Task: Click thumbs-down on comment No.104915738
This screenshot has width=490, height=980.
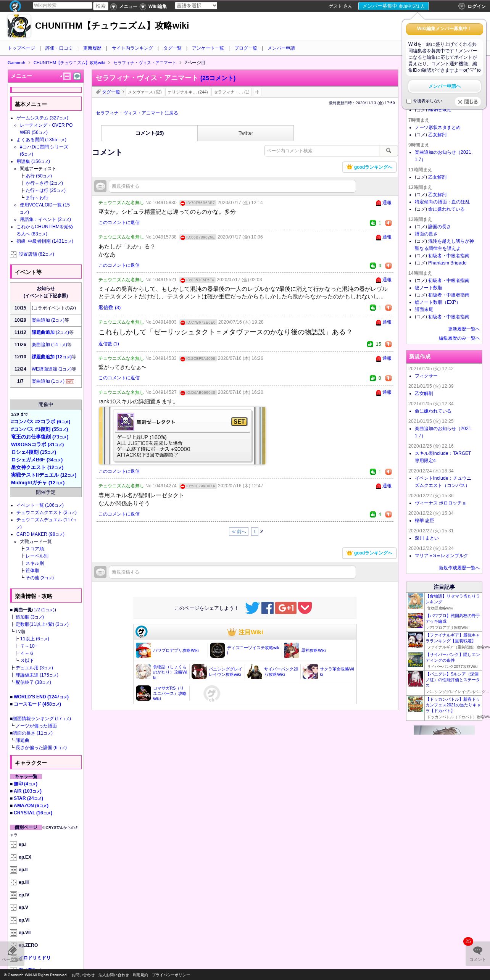Action: coord(388,266)
